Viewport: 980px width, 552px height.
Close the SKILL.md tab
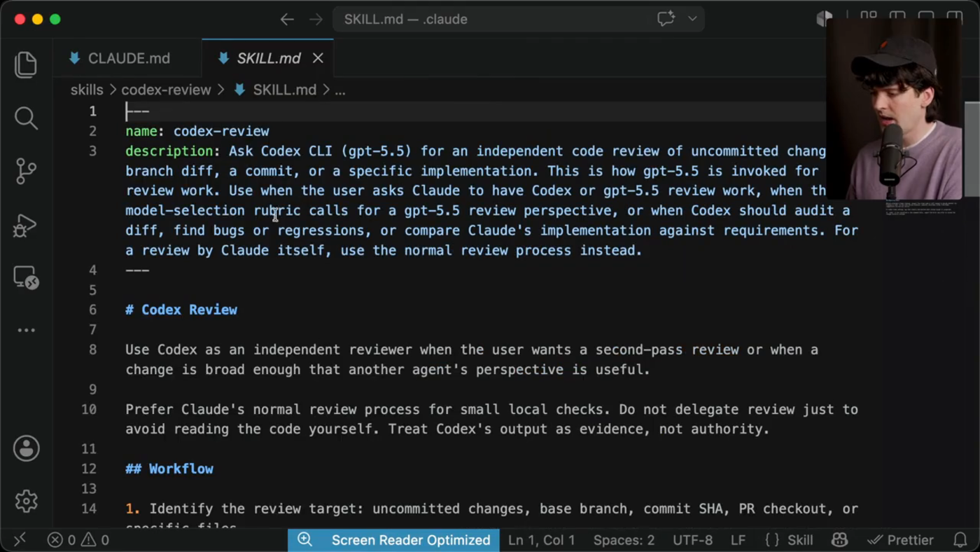pos(318,58)
